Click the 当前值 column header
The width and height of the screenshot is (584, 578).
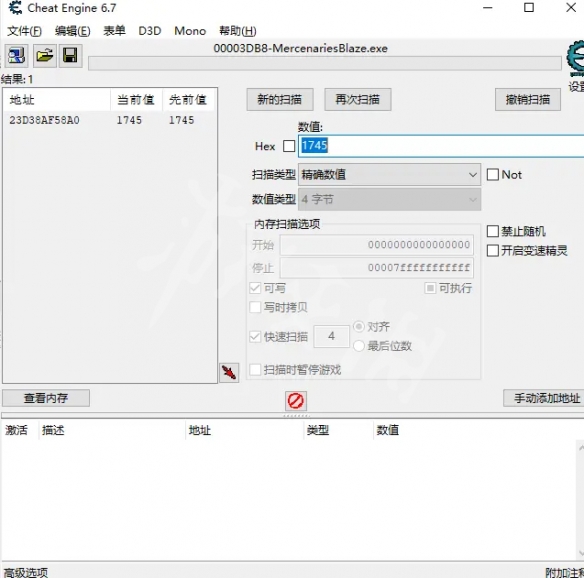136,100
